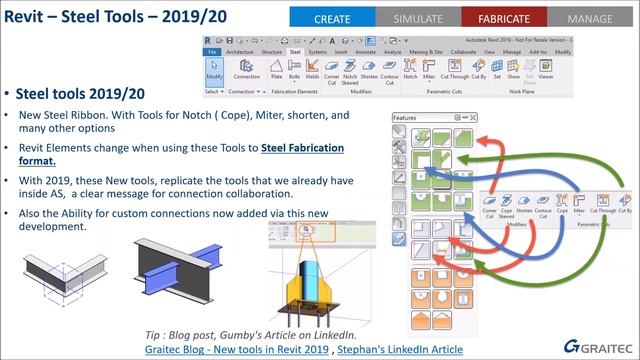Open Miter dropdown in snippet beside Features
The image size is (640, 360).
click(x=579, y=215)
